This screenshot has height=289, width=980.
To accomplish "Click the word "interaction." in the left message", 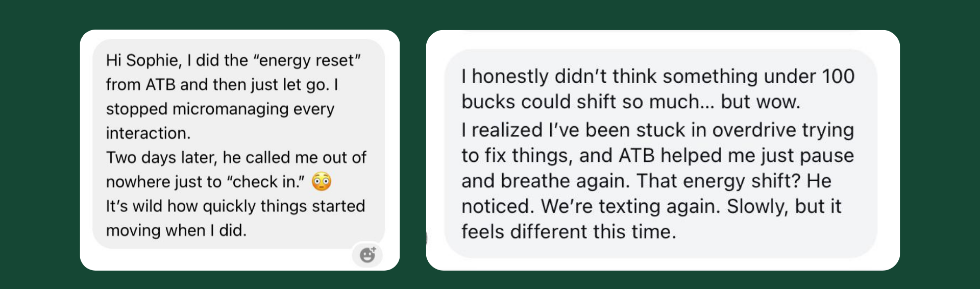I will tap(148, 133).
